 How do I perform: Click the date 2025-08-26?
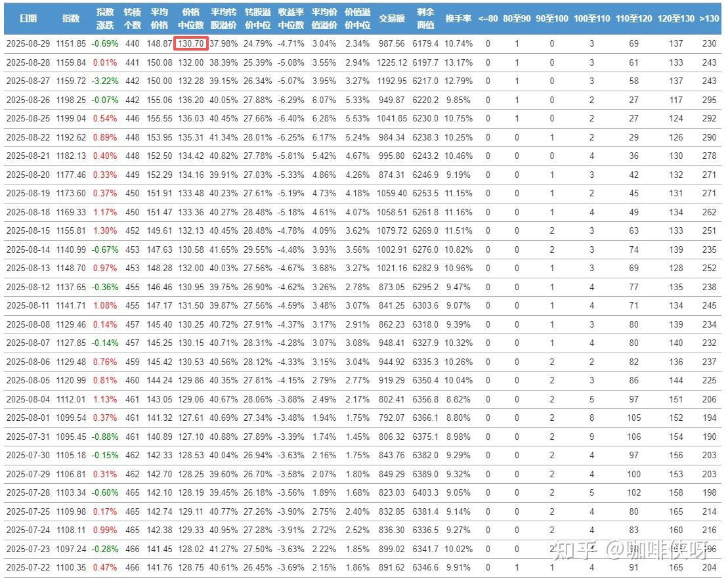coord(28,100)
